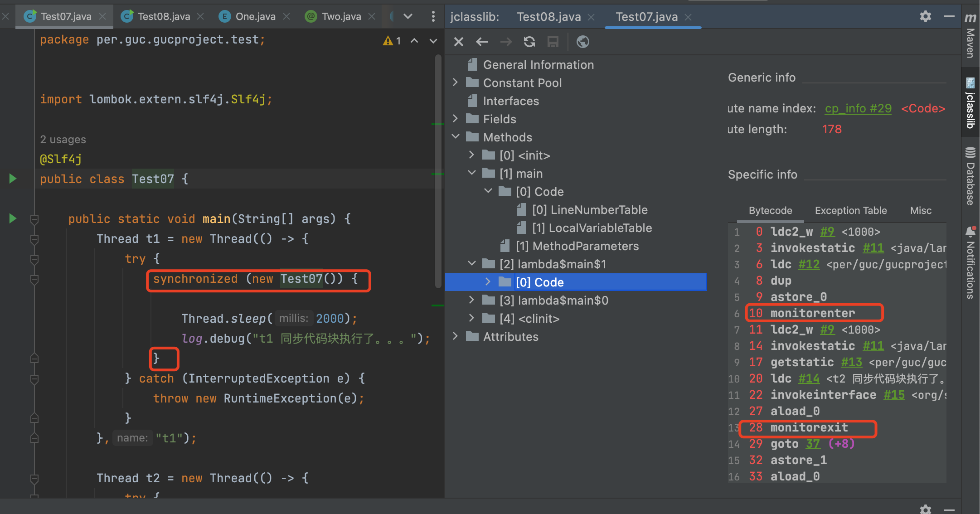Switch to Exception Table tab
The height and width of the screenshot is (514, 980).
click(850, 211)
